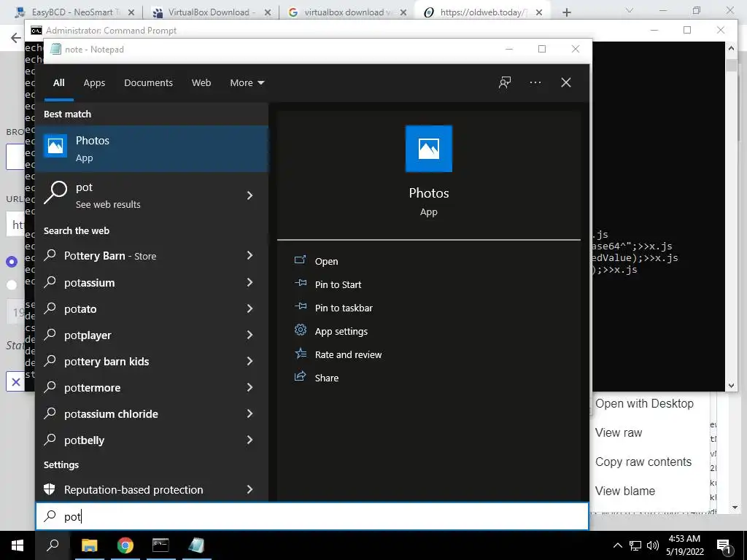
Task: Open the More filter dropdown
Action: pyautogui.click(x=247, y=83)
